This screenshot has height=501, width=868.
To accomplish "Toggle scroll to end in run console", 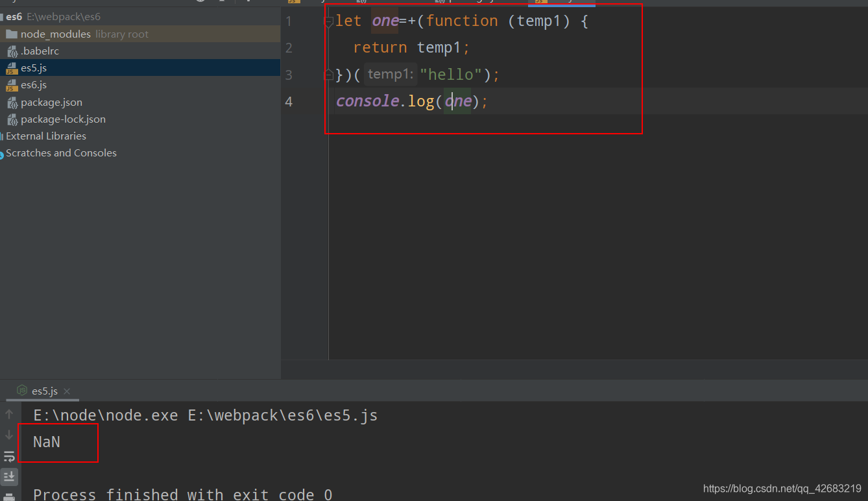I will (x=9, y=476).
